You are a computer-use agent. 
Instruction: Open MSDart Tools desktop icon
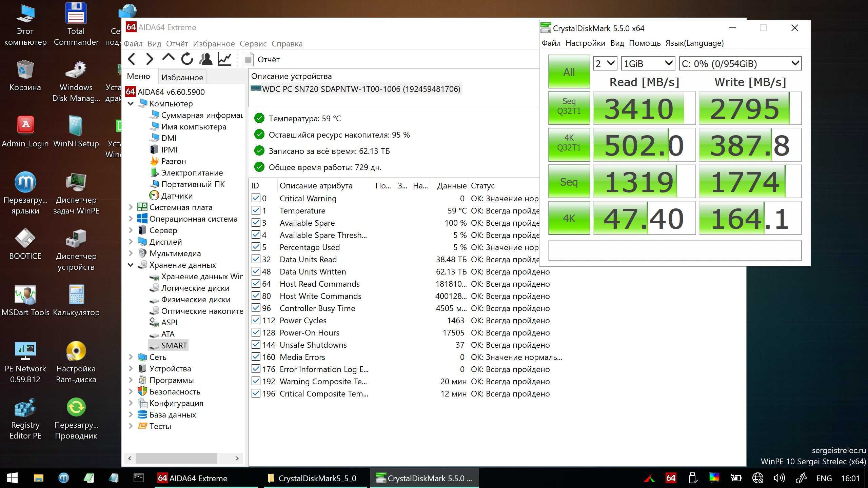[x=25, y=301]
